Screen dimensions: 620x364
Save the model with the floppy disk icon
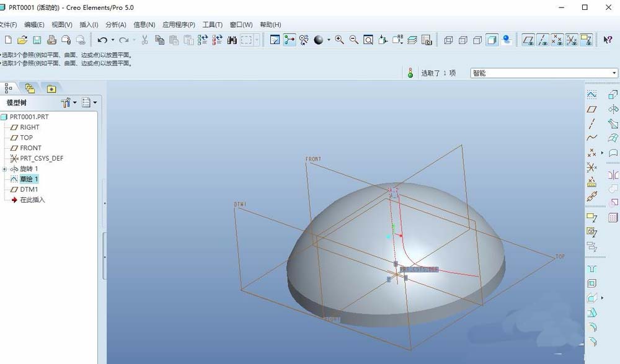click(37, 40)
